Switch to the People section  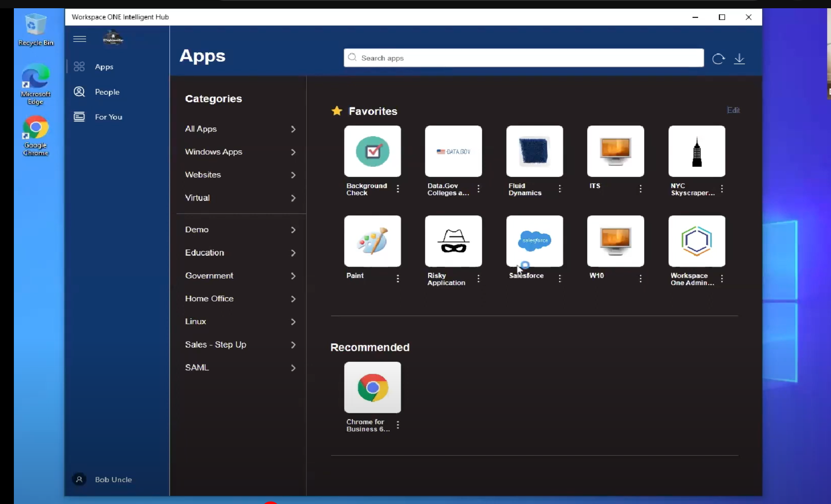pyautogui.click(x=107, y=92)
